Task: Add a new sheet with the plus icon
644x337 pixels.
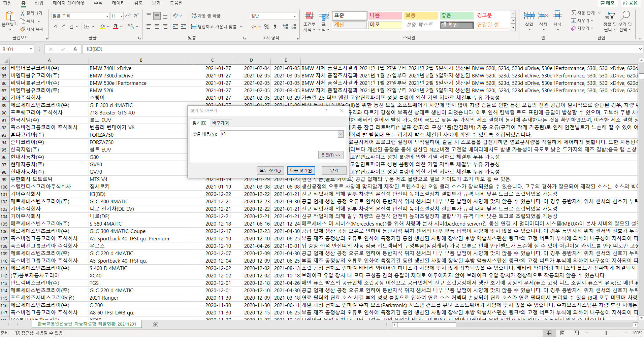Action: click(x=156, y=325)
